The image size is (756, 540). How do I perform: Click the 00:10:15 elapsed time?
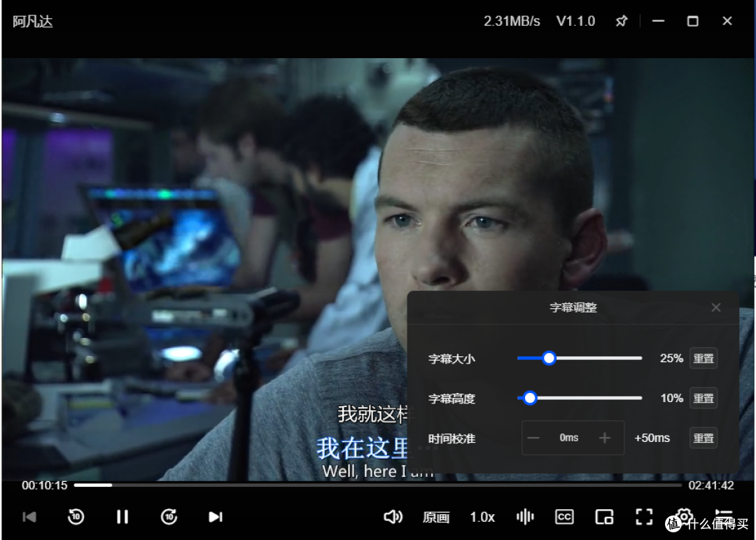44,485
